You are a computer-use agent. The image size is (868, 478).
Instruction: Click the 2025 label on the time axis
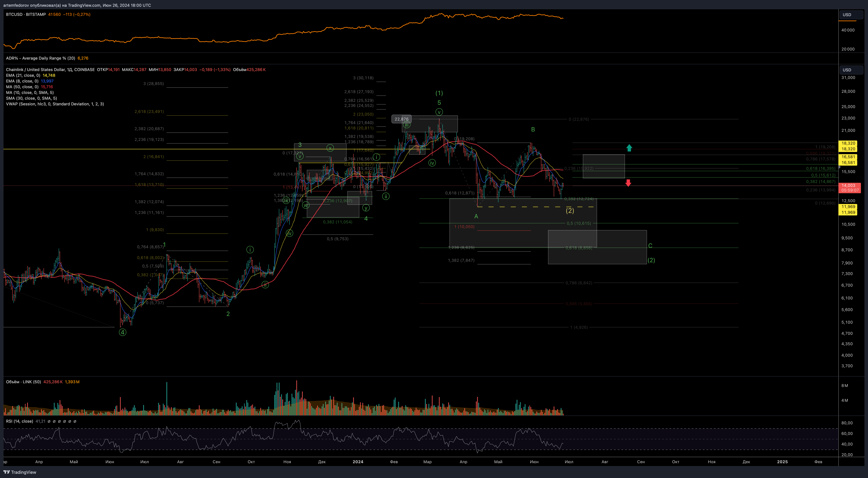782,462
